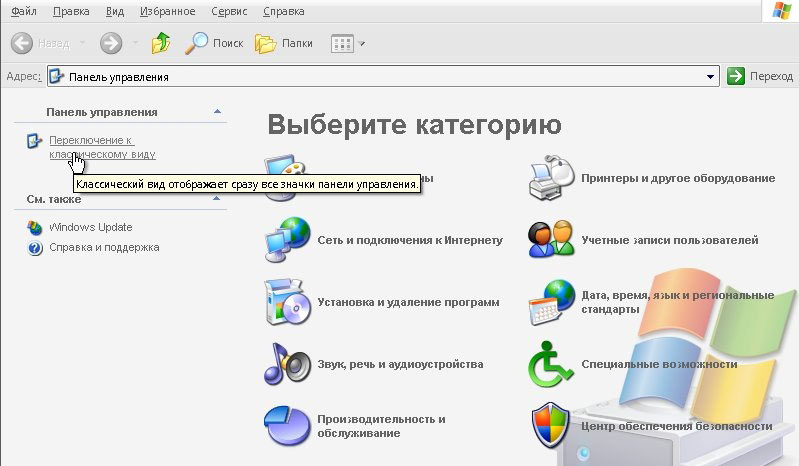Click the Поиск search toolbar button
The image size is (799, 466).
215,43
